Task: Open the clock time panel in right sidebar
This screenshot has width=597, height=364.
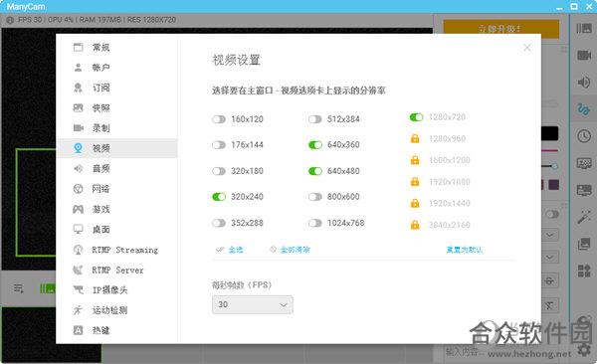Action: pos(584,136)
